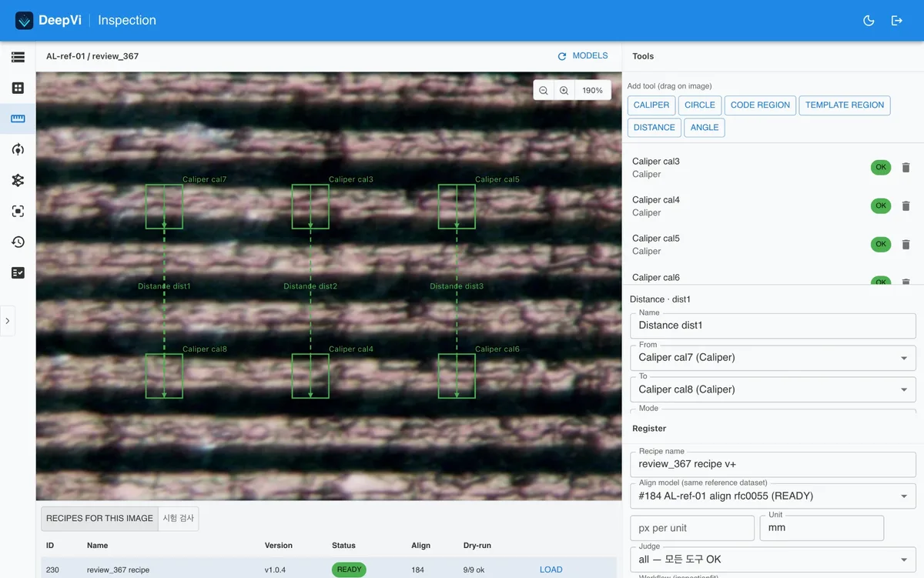
Task: Click the Caliper cal6 box on image
Action: pyautogui.click(x=457, y=376)
